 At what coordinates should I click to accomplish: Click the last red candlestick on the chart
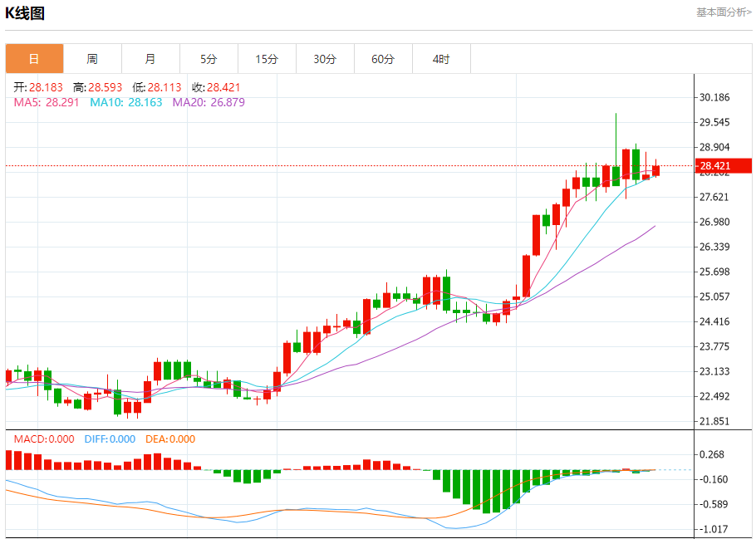pyautogui.click(x=655, y=170)
